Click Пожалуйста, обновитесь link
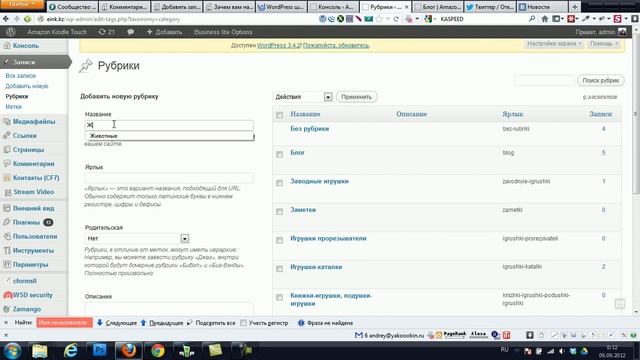This screenshot has width=640, height=360. tap(336, 45)
